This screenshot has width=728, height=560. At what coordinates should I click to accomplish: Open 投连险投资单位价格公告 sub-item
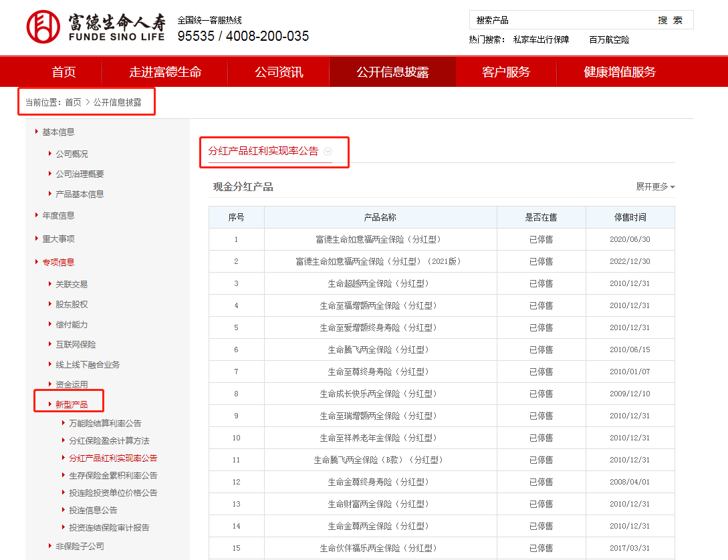113,493
